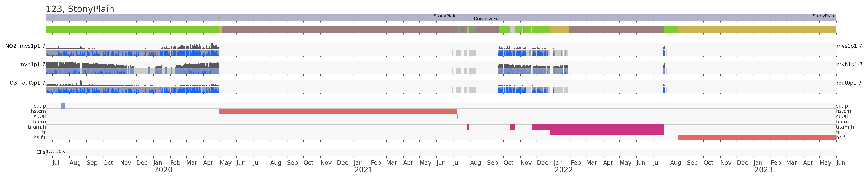The image size is (868, 179).
Task: Click the 2021 year axis label
Action: 363,170
